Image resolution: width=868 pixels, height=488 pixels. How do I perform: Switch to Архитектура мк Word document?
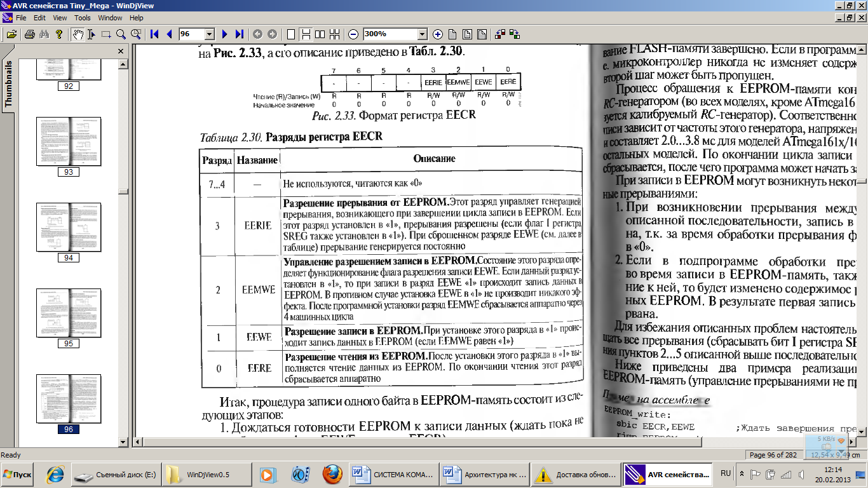(x=484, y=474)
